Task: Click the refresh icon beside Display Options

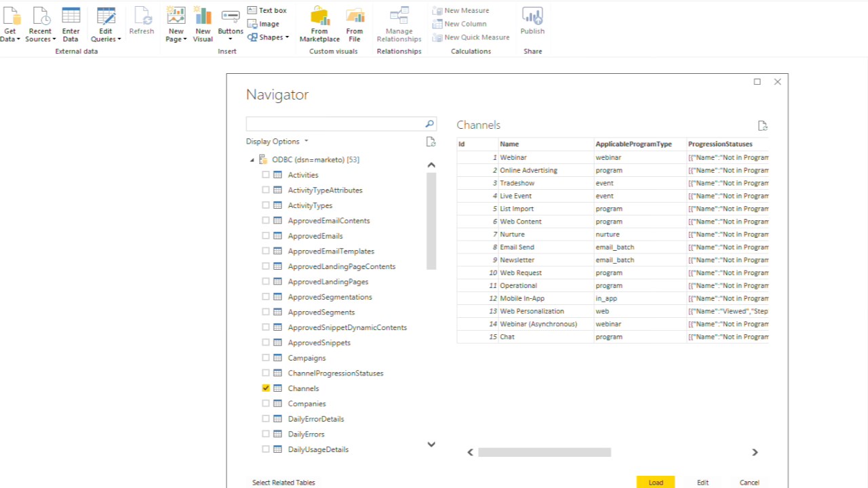Action: click(x=430, y=142)
